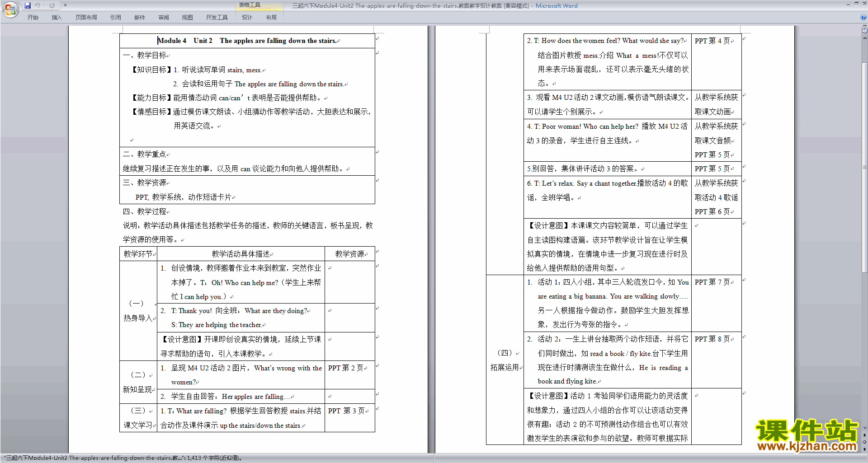
Task: Open the Office Button menu
Action: click(x=10, y=9)
